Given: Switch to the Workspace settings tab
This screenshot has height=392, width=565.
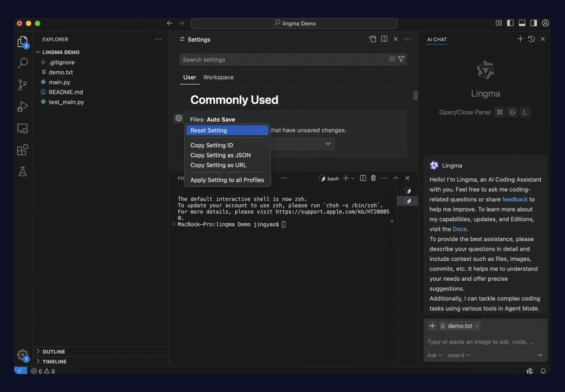Looking at the screenshot, I should pos(218,77).
